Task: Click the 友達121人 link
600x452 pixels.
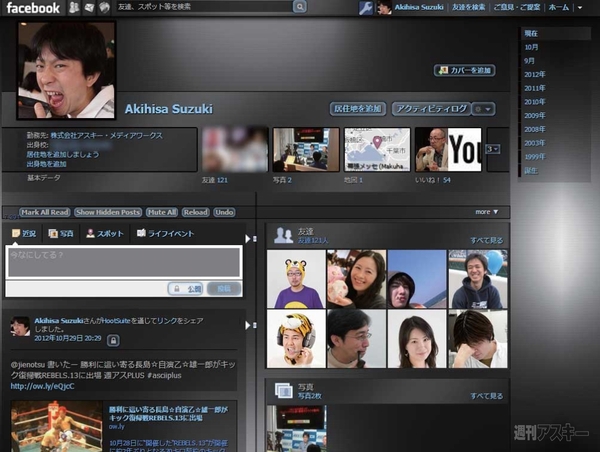Action: 313,240
